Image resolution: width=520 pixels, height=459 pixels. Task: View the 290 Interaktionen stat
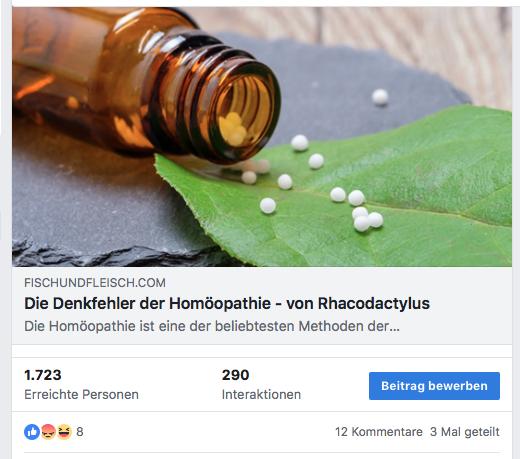(261, 384)
